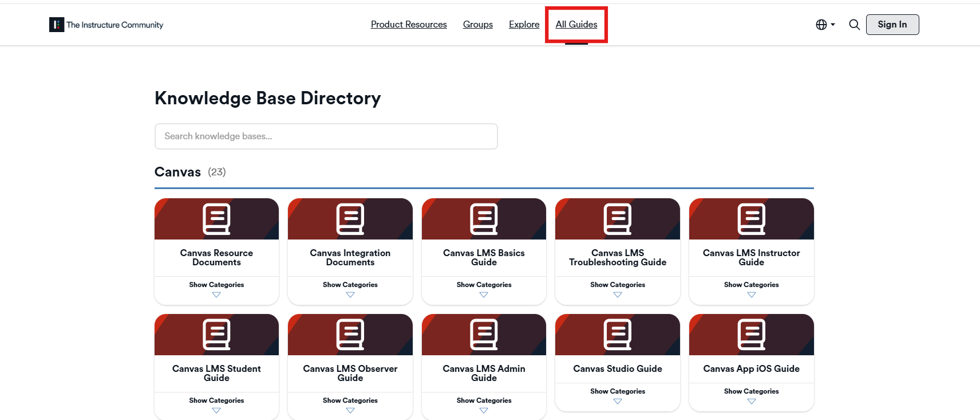Click the Canvas App iOS Guide book icon
The height and width of the screenshot is (420, 980).
coord(752,335)
